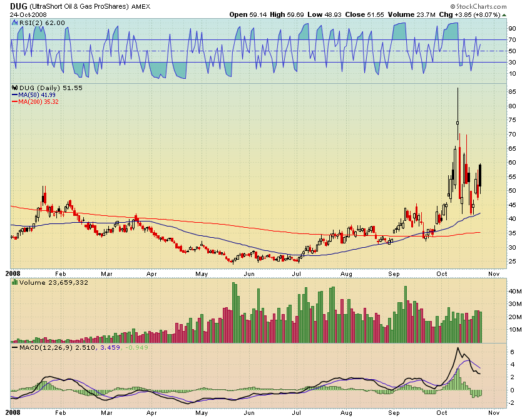
Task: Click the Volume 23.7M header value
Action: (x=411, y=14)
